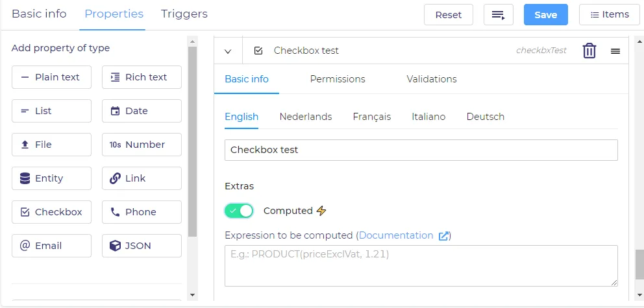Image resolution: width=644 pixels, height=308 pixels.
Task: Grab the reorder handle icon for checkbxTest
Action: (x=615, y=51)
